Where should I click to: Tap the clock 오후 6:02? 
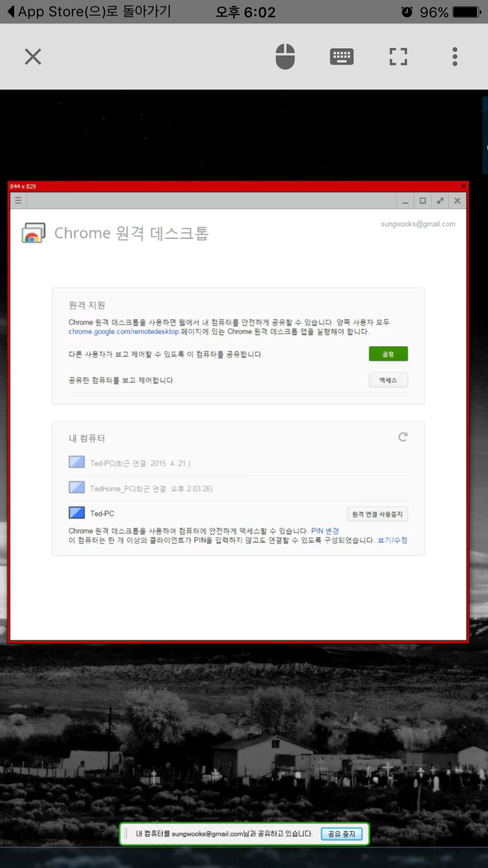(245, 12)
